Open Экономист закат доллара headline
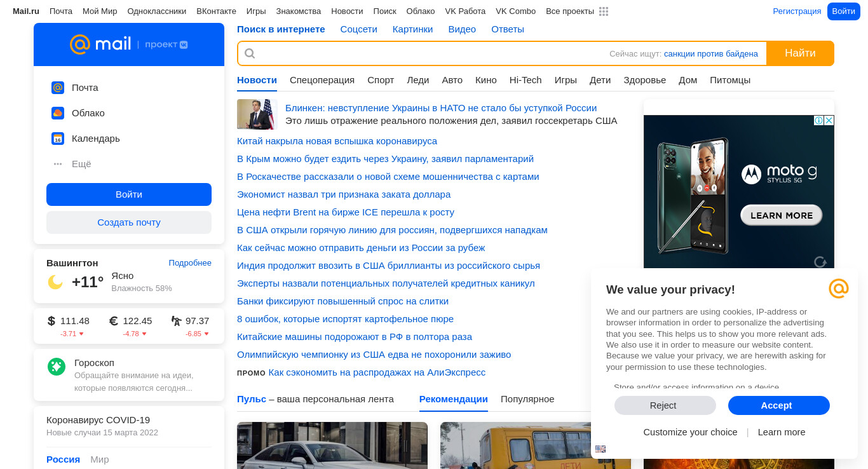Image resolution: width=868 pixels, height=469 pixels. point(344,194)
